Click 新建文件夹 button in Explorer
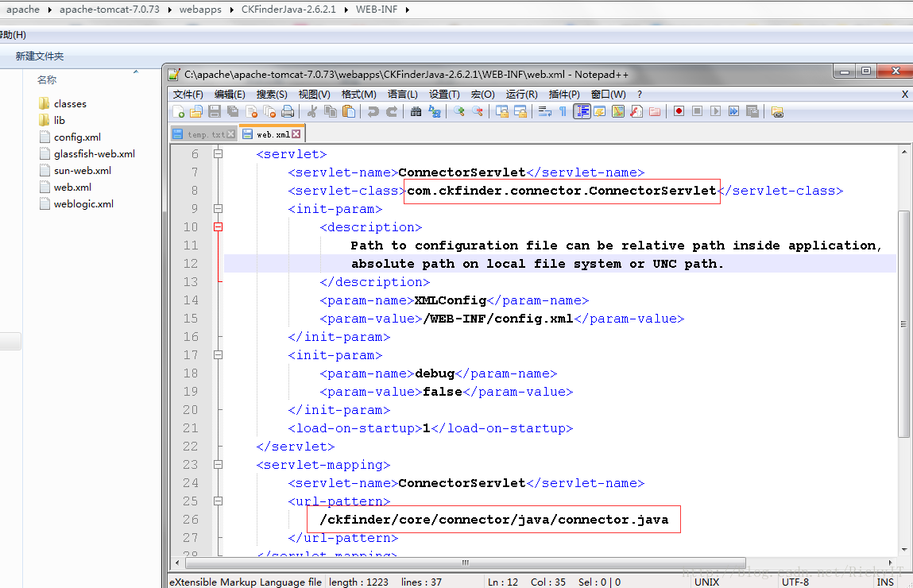Image resolution: width=913 pixels, height=588 pixels. click(x=40, y=56)
